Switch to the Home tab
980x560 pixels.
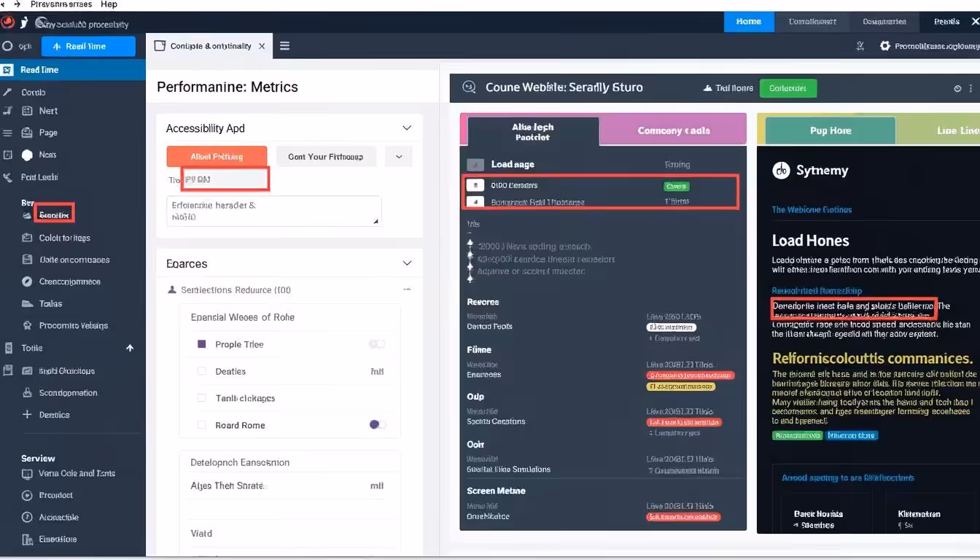point(749,22)
